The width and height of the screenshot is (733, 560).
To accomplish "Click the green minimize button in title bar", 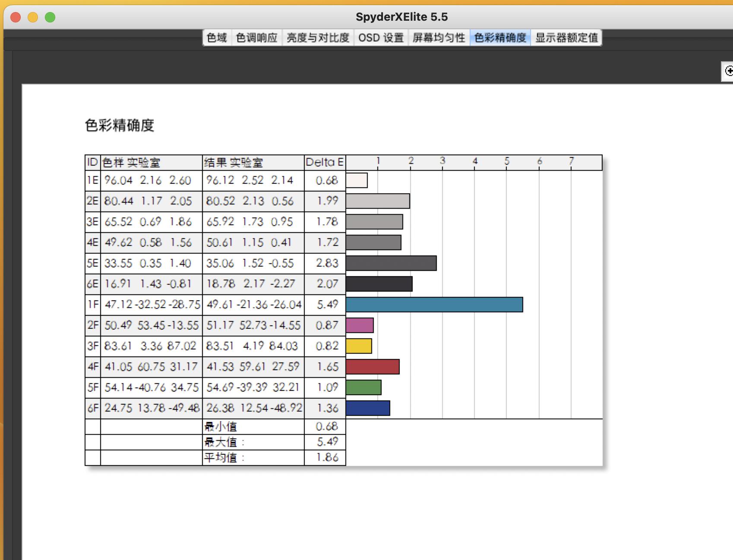I will coord(51,17).
